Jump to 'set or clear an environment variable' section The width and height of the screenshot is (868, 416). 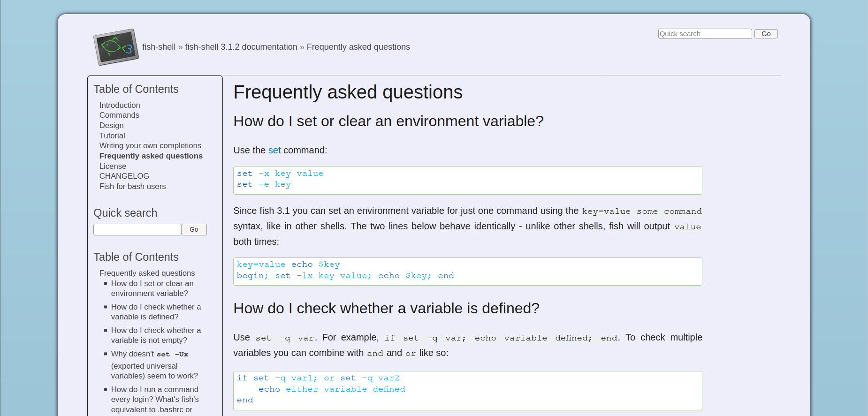tap(152, 288)
